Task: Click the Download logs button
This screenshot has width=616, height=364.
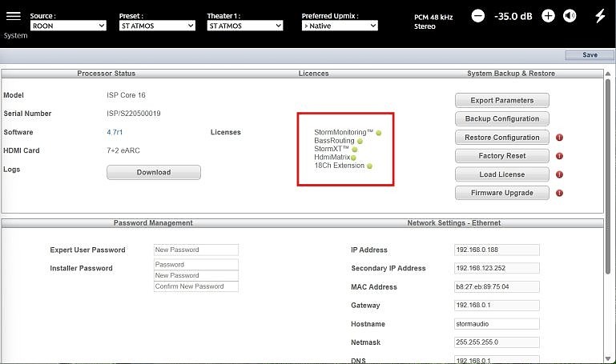Action: coord(154,172)
